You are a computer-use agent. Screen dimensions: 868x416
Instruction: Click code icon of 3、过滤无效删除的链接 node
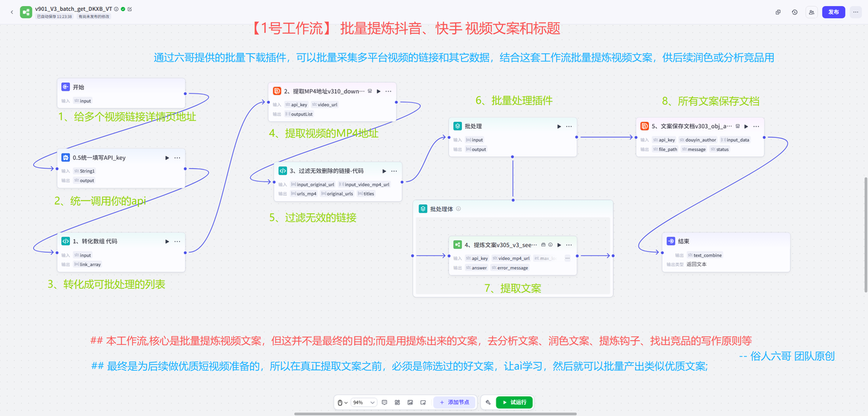283,171
